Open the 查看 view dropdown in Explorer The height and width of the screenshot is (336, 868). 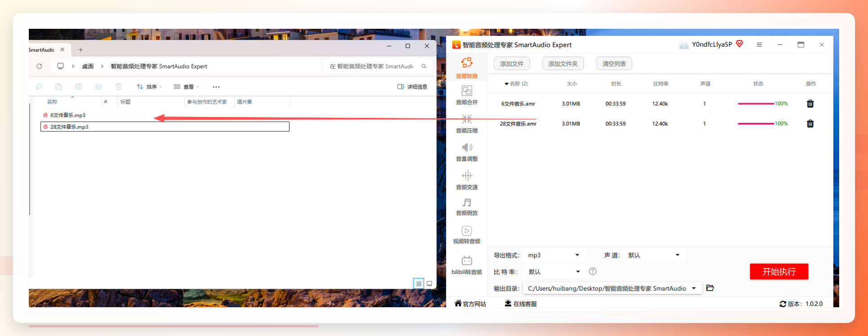pos(186,87)
